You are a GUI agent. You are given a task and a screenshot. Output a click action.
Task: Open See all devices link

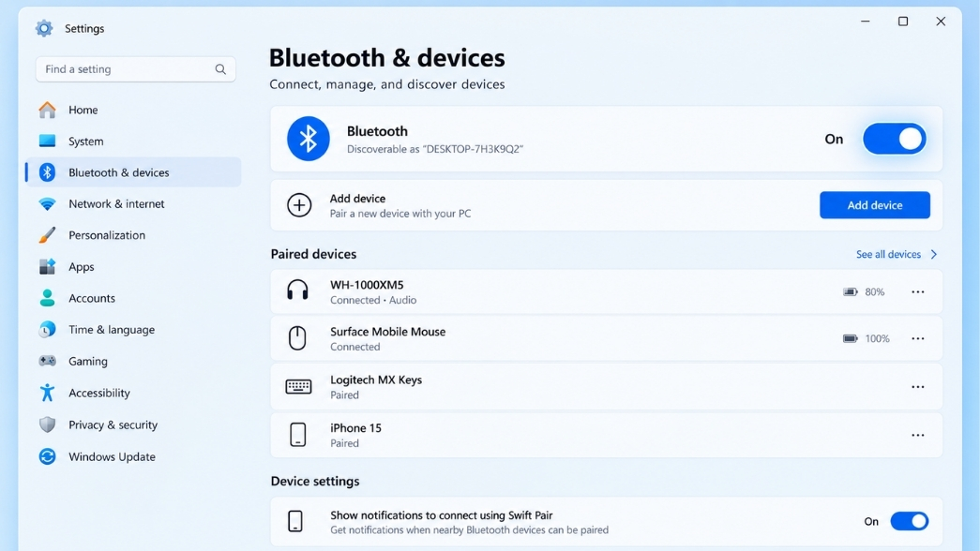897,254
